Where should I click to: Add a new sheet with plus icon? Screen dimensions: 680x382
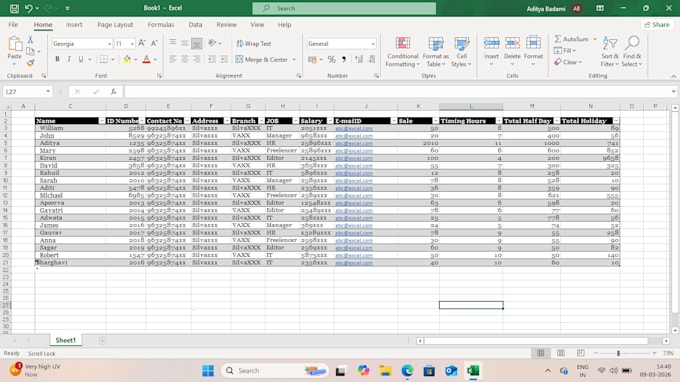[102, 340]
